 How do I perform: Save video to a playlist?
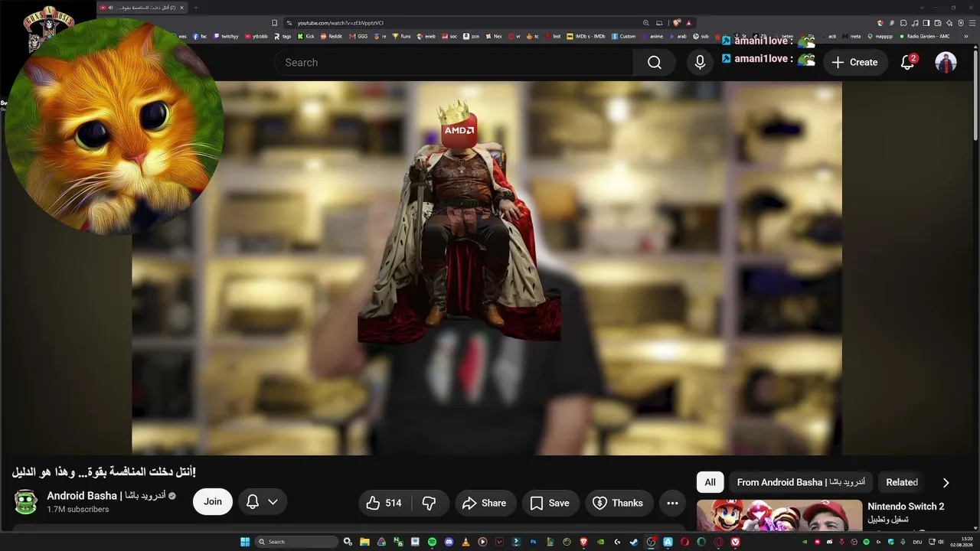(550, 503)
